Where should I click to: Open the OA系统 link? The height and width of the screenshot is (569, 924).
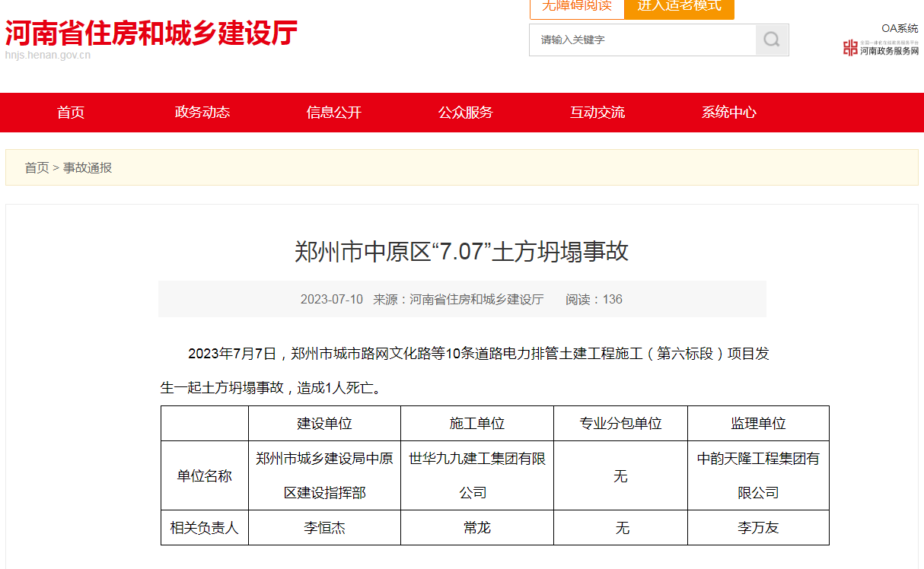click(900, 28)
